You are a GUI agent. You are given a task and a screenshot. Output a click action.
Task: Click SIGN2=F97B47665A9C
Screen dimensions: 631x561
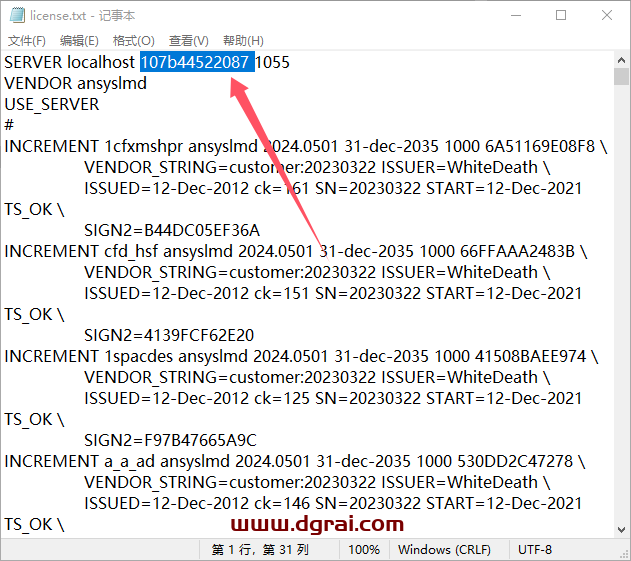tap(170, 441)
